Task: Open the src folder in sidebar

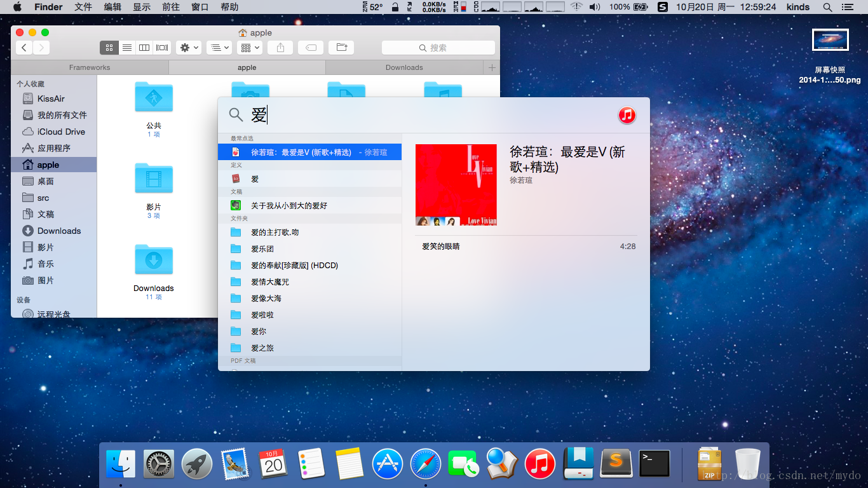Action: pos(54,198)
